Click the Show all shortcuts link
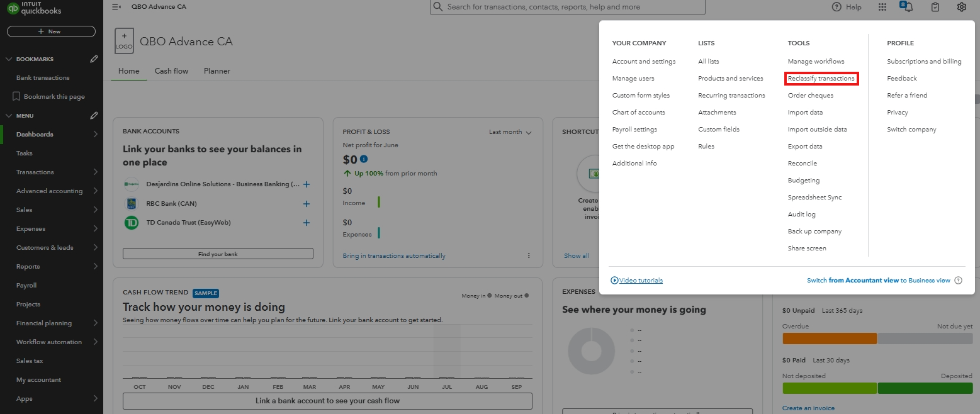980x414 pixels. point(577,256)
